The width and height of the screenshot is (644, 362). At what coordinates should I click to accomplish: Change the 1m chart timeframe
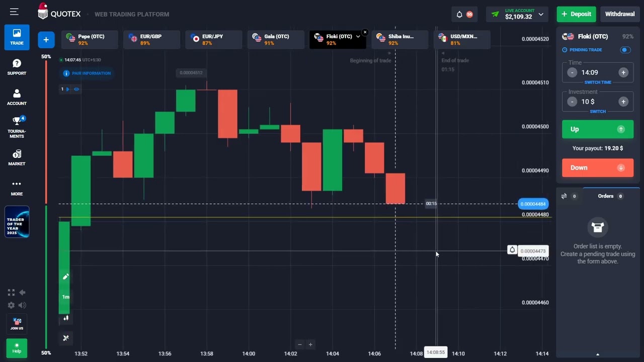[65, 297]
